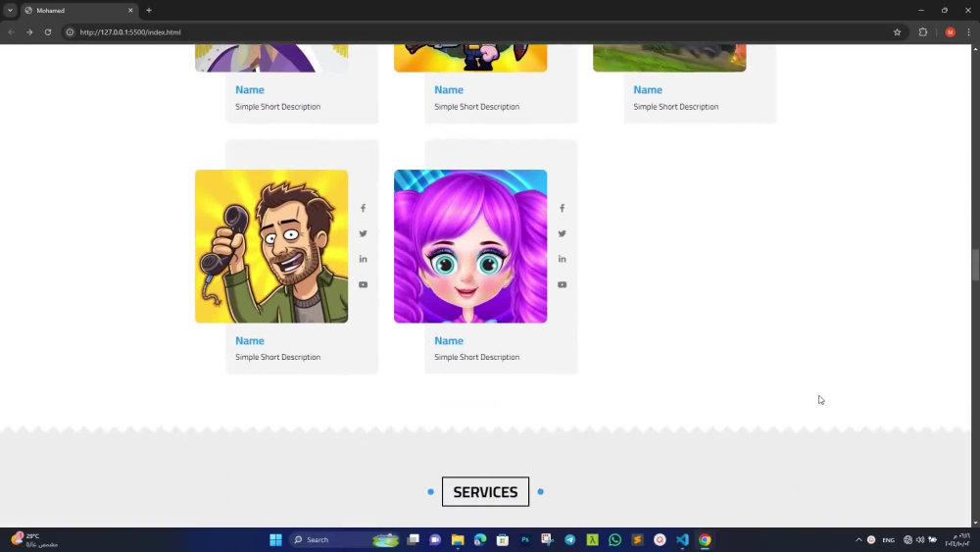This screenshot has width=980, height=552.
Task: Click the Twitter icon beside the purple-haired girl card
Action: click(x=562, y=233)
